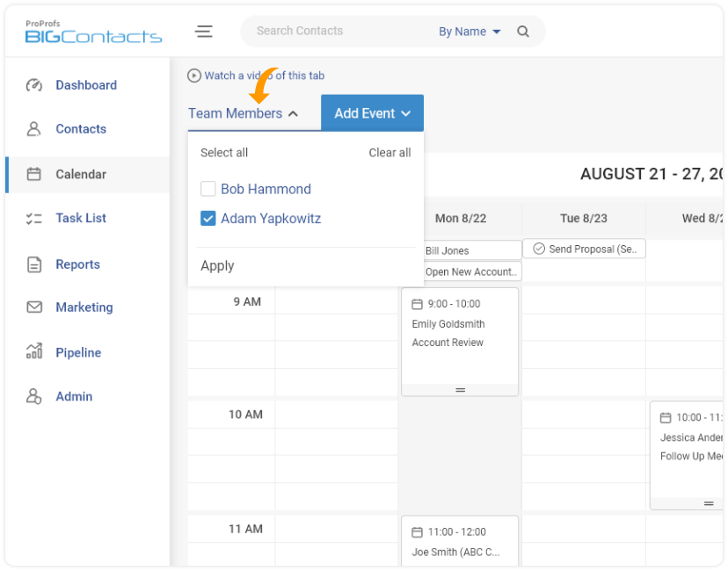Click the video play circle icon
Image resolution: width=728 pixels, height=571 pixels.
194,76
